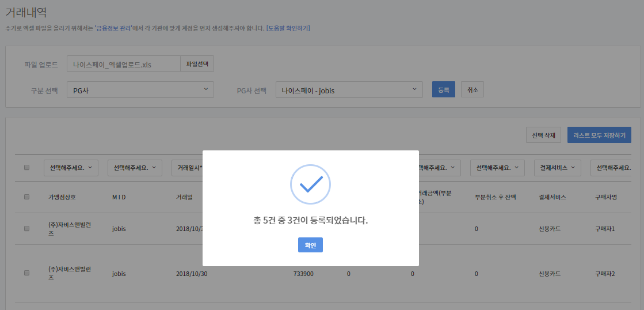
Task: Click the dialog message 총 5건 중 3건이 등록되었습니다.
Action: click(311, 220)
